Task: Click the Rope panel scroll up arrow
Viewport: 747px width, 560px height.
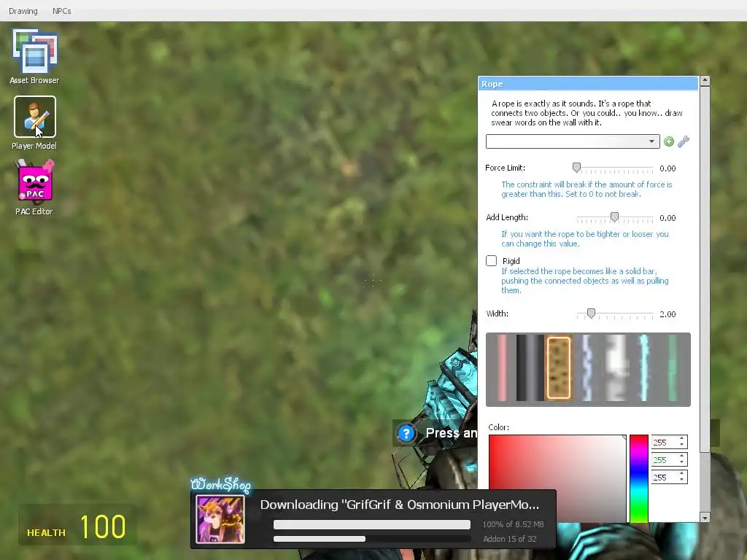Action: pyautogui.click(x=705, y=80)
